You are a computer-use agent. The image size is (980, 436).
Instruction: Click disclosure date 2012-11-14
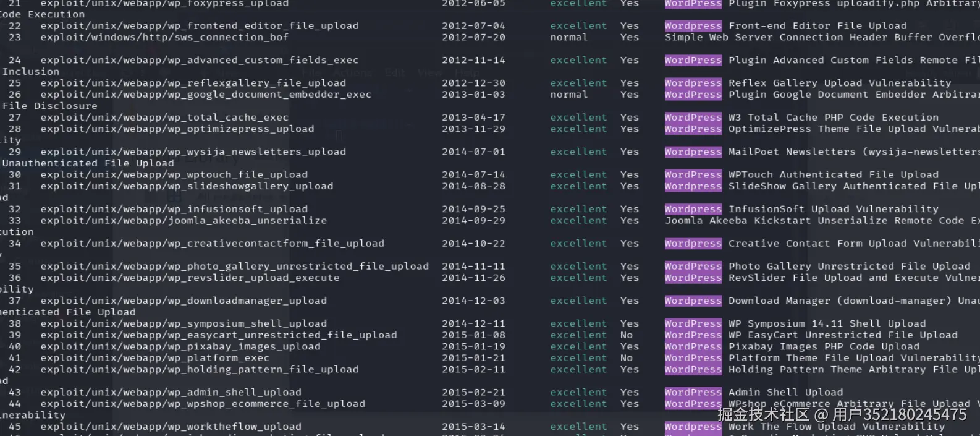tap(473, 60)
